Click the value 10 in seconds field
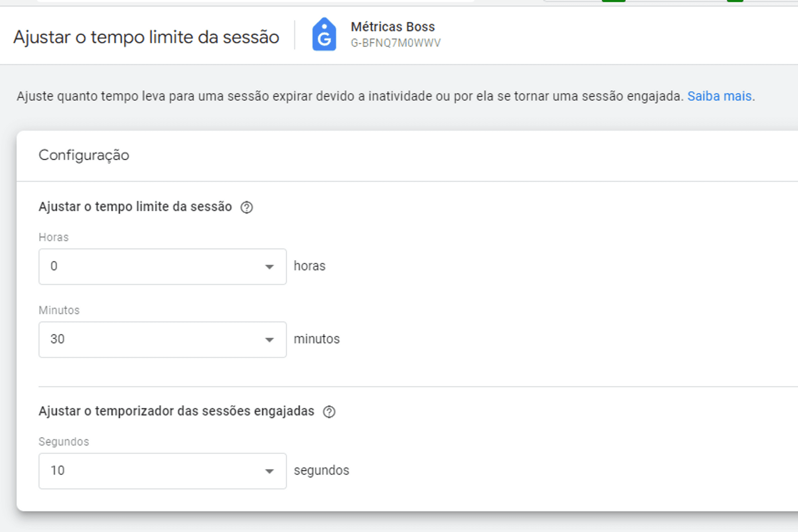This screenshot has width=798, height=532. click(57, 471)
